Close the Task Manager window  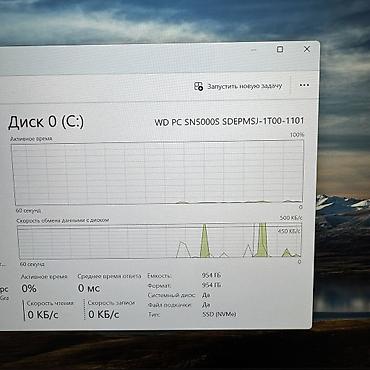[307, 49]
